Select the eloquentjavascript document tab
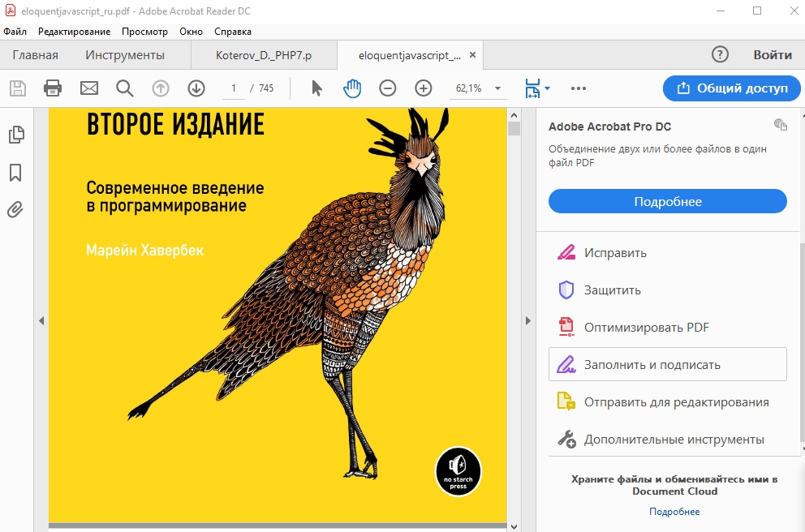Image resolution: width=805 pixels, height=532 pixels. point(410,55)
